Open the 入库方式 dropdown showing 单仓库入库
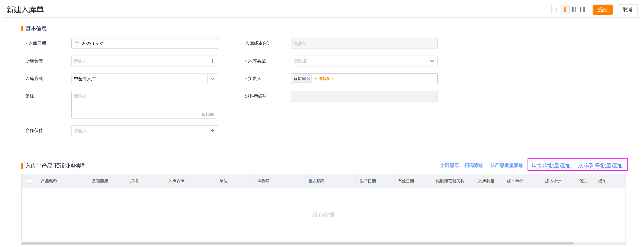The height and width of the screenshot is (247, 644). pyautogui.click(x=212, y=79)
